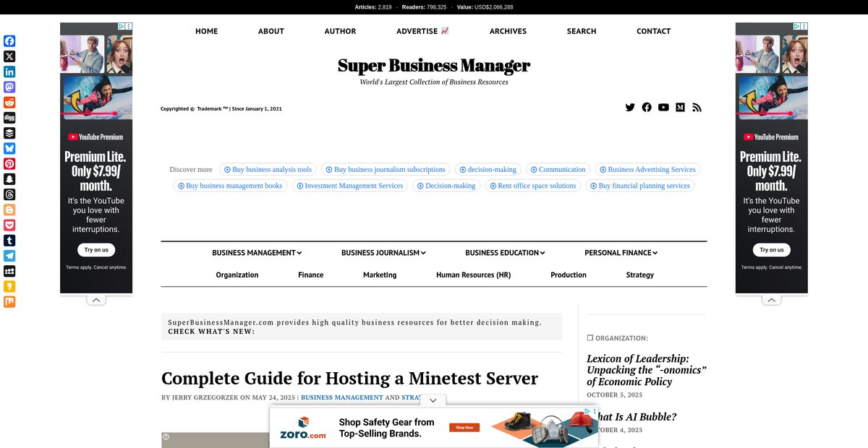Select the Production submenu link
The image size is (868, 448).
[569, 275]
